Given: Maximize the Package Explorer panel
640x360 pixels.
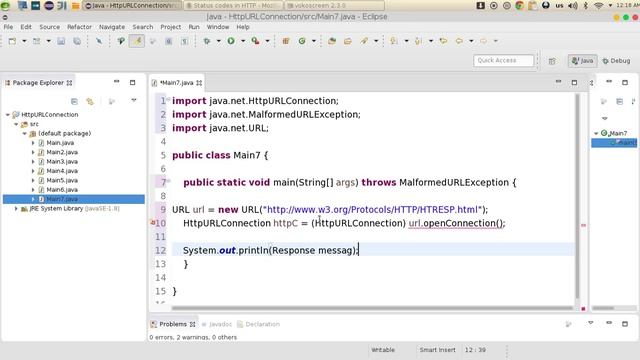Looking at the screenshot, I should (x=132, y=82).
